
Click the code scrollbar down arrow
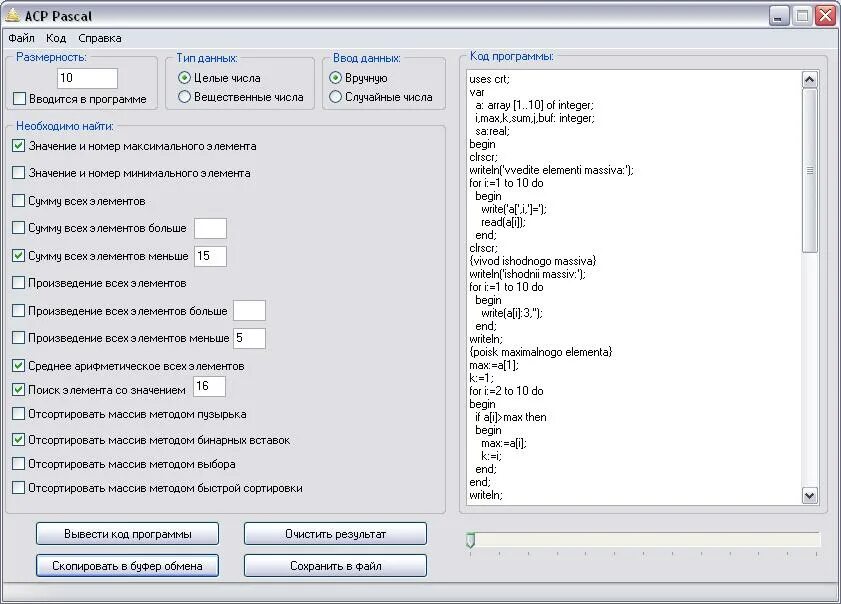(x=810, y=496)
